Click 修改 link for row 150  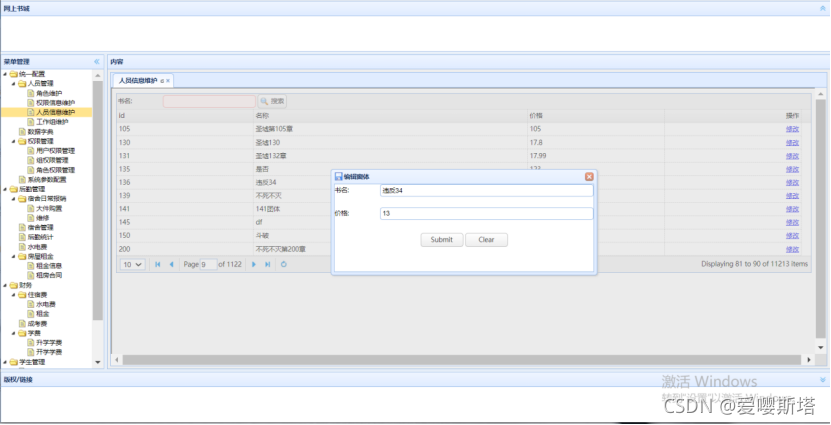coord(792,236)
